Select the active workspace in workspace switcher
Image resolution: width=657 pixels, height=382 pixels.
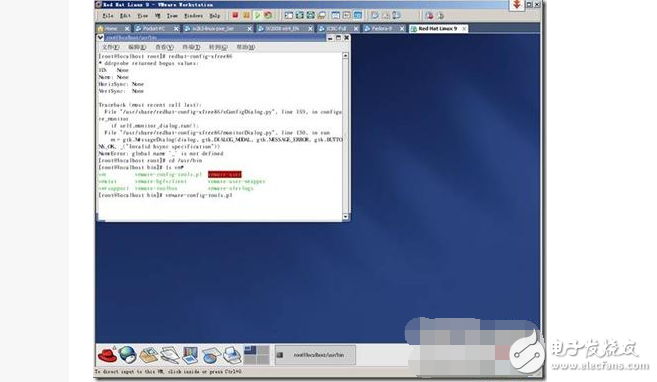pos(250,350)
